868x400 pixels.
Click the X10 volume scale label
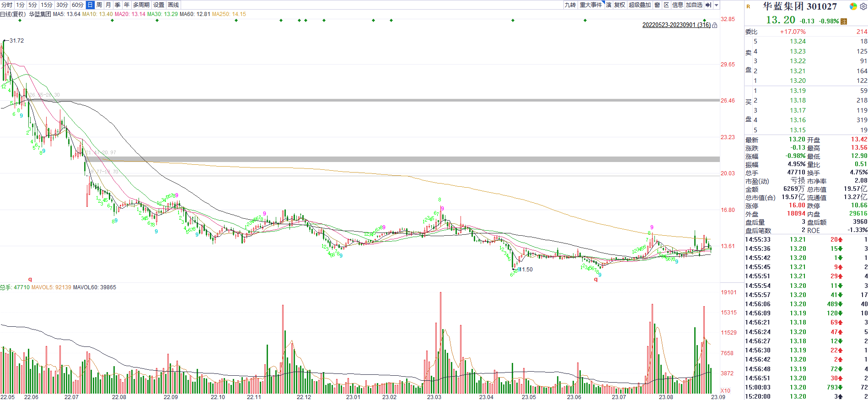pos(725,391)
